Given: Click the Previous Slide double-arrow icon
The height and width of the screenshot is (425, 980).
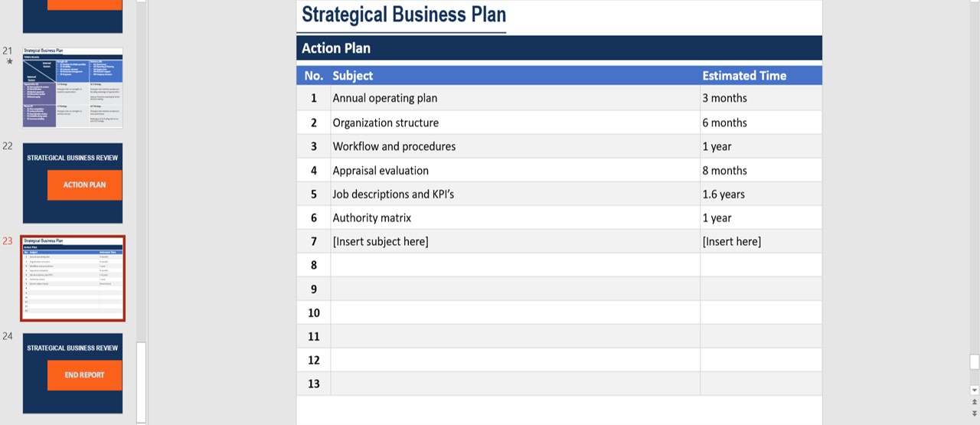Looking at the screenshot, I should [x=975, y=401].
